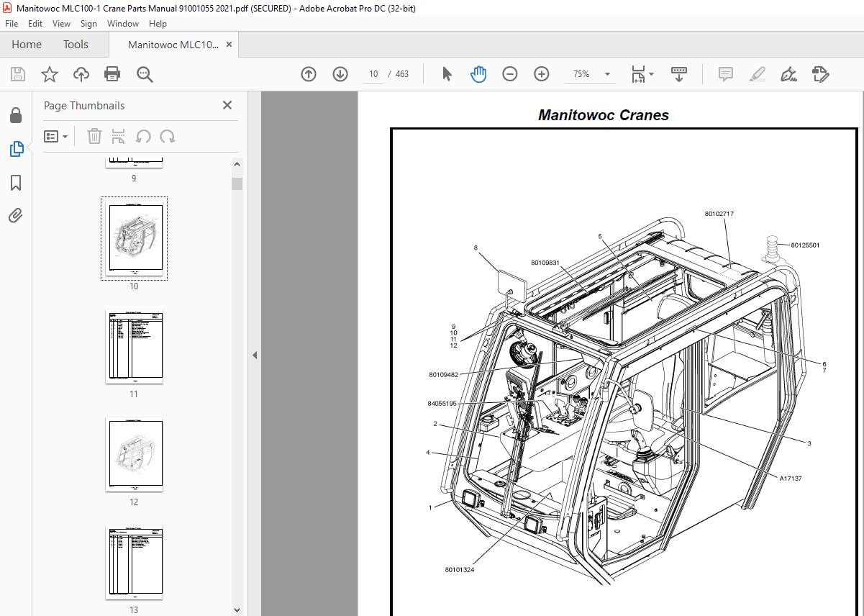Click the delete pages trash icon
This screenshot has height=616, width=864.
pos(94,136)
